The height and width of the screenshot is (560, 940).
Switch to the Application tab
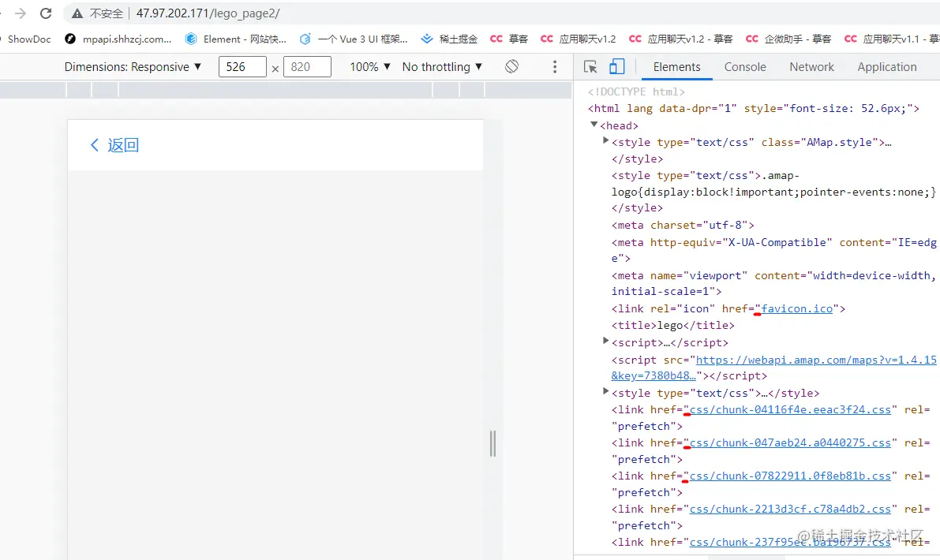pos(886,67)
